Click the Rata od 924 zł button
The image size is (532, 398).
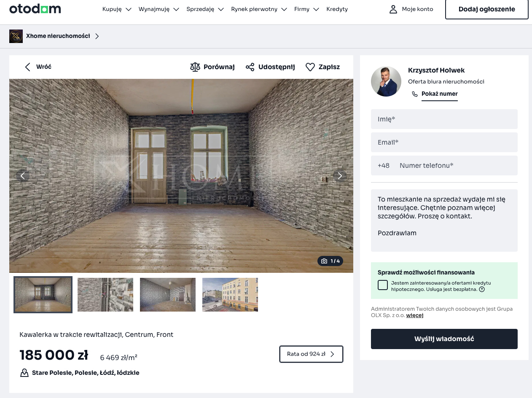point(311,354)
